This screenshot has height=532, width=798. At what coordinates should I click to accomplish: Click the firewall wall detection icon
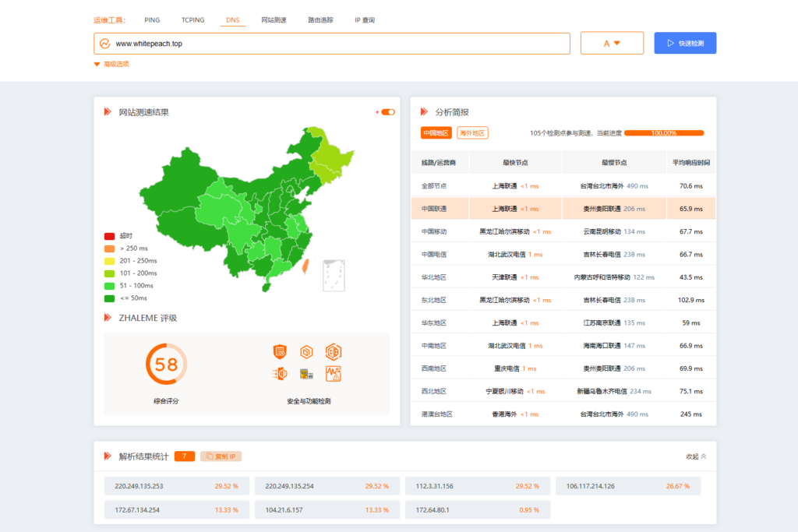(x=306, y=375)
